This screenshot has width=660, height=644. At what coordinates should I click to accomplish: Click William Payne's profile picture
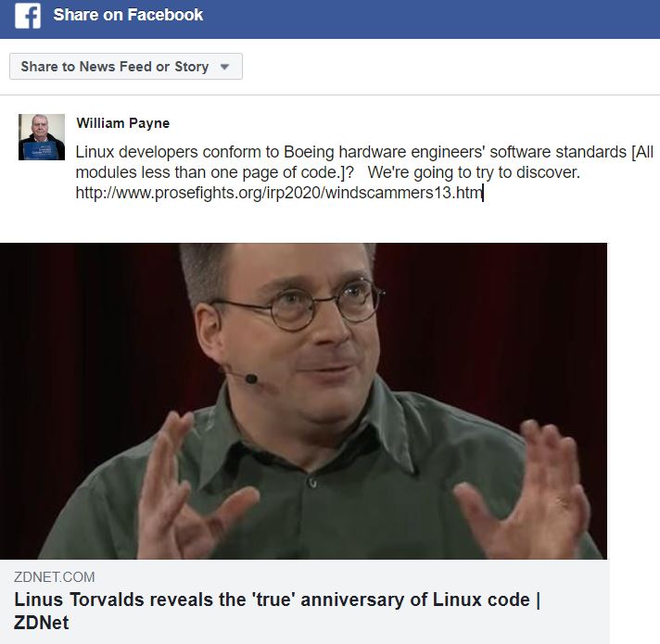[x=42, y=137]
